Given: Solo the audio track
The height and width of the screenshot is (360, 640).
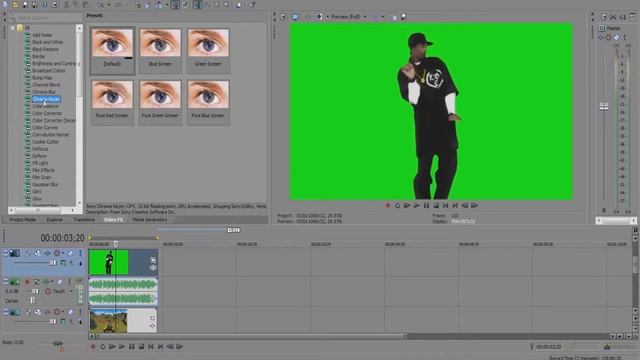Looking at the screenshot, I should [69, 282].
